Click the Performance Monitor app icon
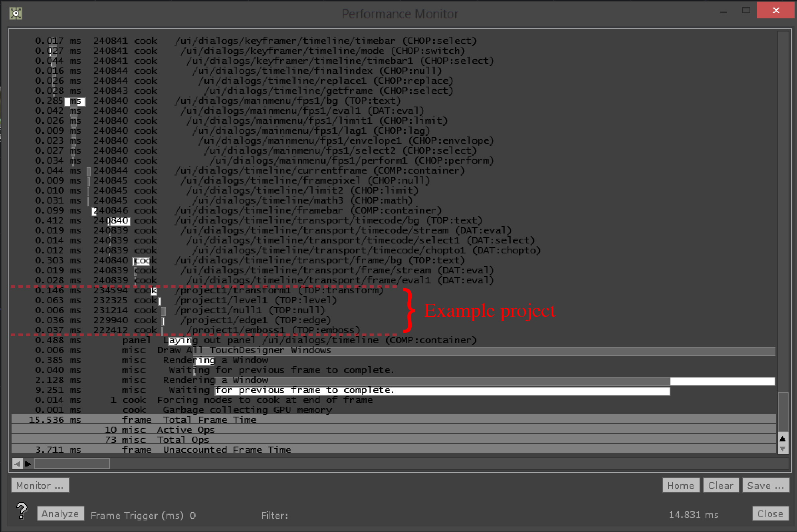Viewport: 797px width, 532px height. coord(16,13)
